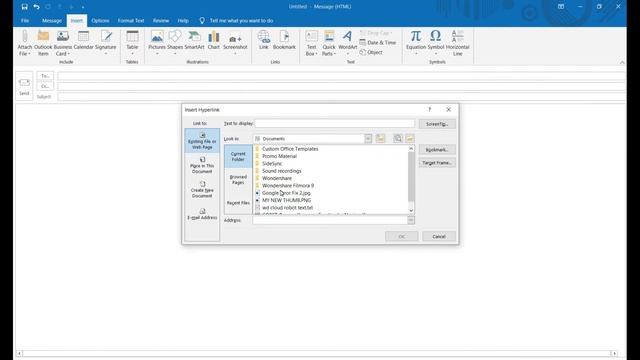The image size is (640, 360).
Task: Select Existing File or Web Page option
Action: (202, 140)
